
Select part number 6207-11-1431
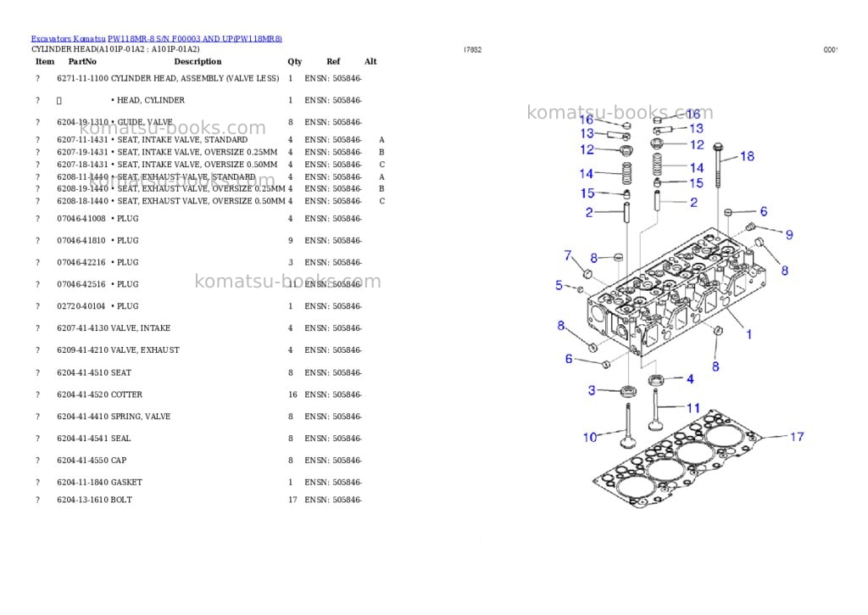pyautogui.click(x=82, y=140)
